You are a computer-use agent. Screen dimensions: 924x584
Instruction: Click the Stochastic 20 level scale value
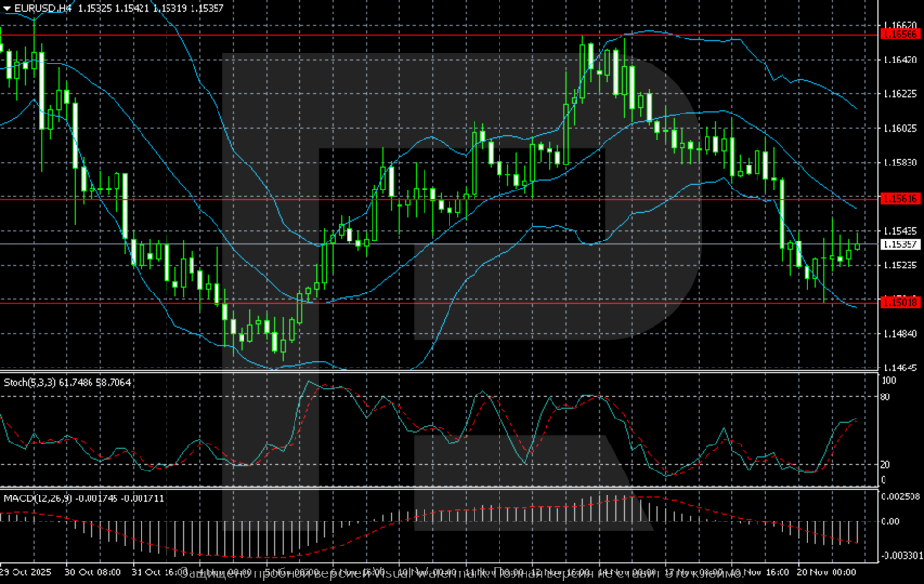click(887, 464)
